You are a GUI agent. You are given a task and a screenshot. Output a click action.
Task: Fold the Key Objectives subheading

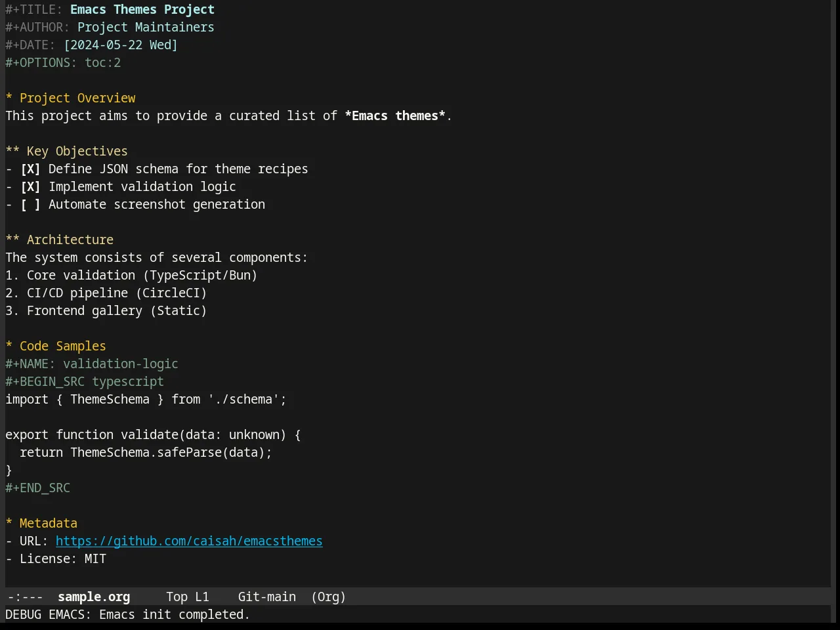click(x=67, y=152)
